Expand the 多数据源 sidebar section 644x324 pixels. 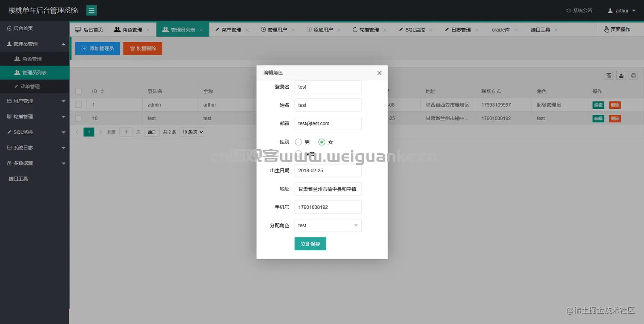coord(34,163)
